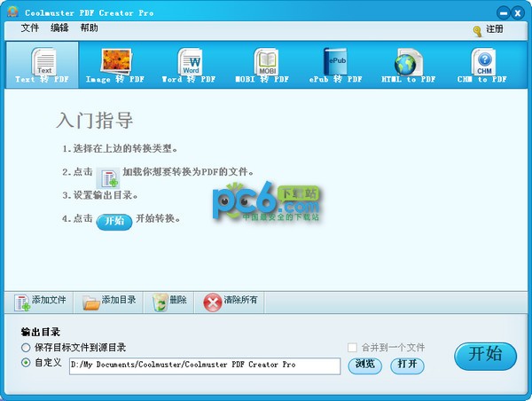Screen dimensions: 532x401
Task: Select the MOBI to PDF conversion mode
Action: (262, 65)
